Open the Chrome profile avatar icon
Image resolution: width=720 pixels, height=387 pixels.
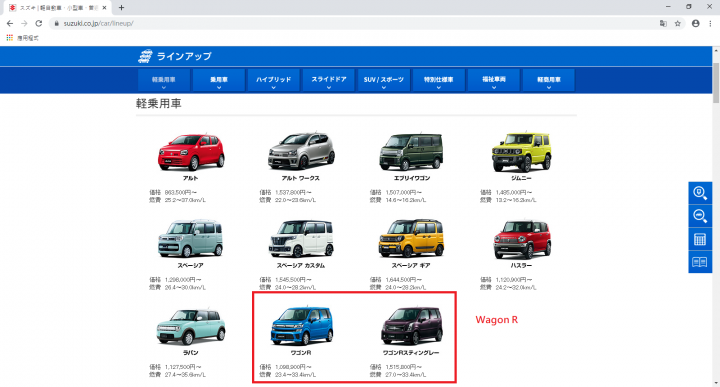(x=696, y=23)
